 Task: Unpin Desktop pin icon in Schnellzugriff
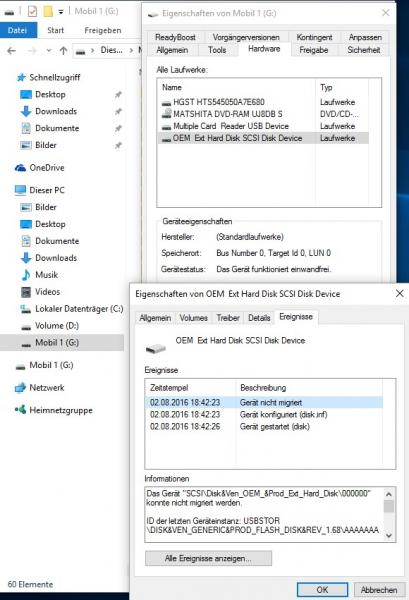coord(118,95)
